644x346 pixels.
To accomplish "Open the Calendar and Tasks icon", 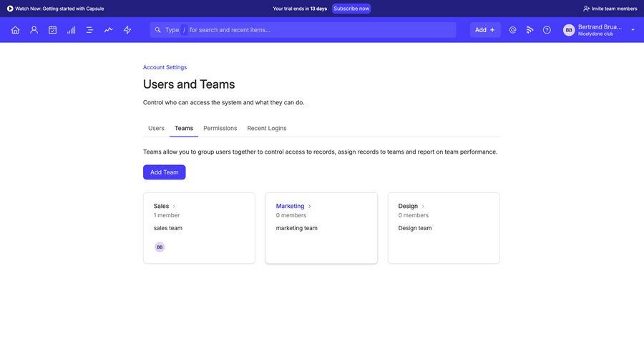I will [x=52, y=30].
